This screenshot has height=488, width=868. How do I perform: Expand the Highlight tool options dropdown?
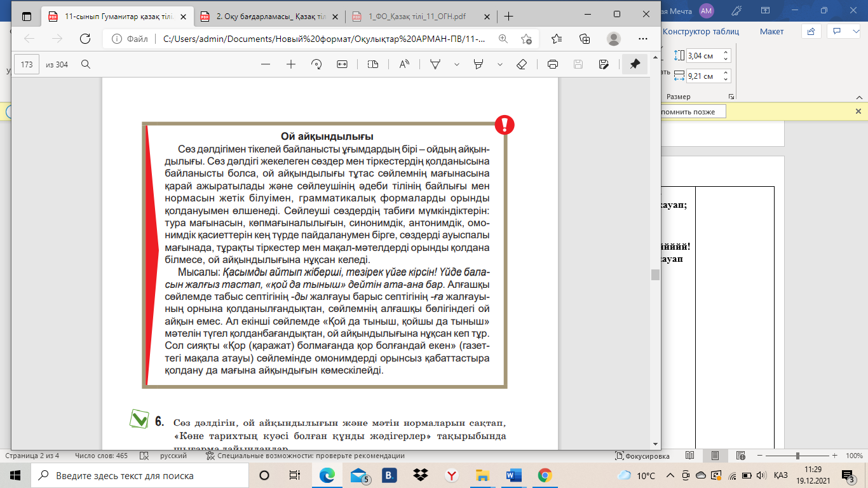point(500,64)
